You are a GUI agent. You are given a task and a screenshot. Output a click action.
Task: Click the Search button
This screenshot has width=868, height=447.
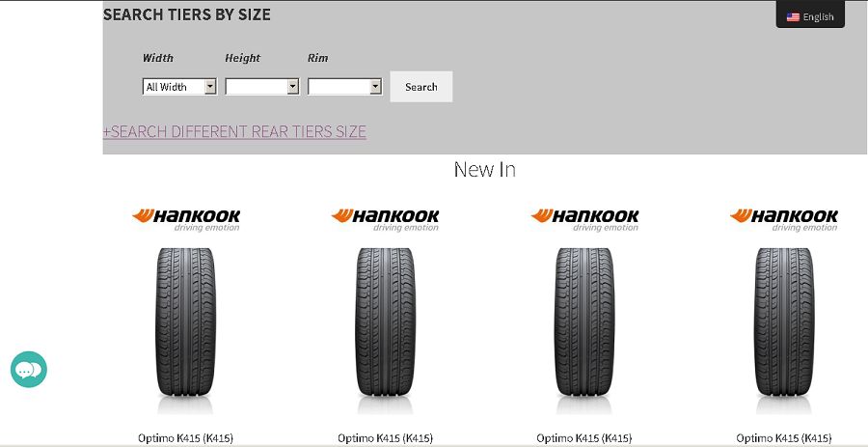pyautogui.click(x=421, y=87)
